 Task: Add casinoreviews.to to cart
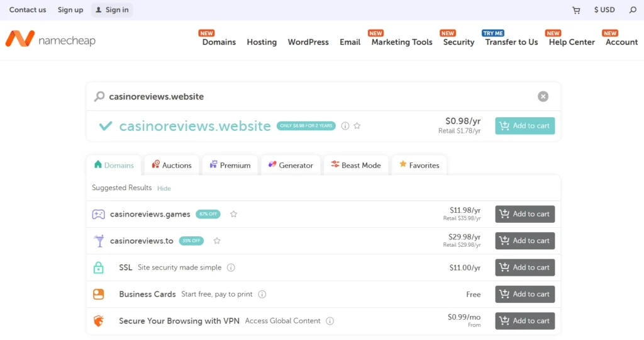pyautogui.click(x=525, y=241)
